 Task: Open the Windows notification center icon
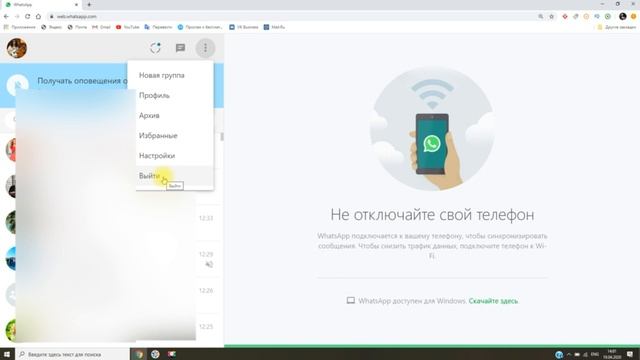click(x=630, y=354)
